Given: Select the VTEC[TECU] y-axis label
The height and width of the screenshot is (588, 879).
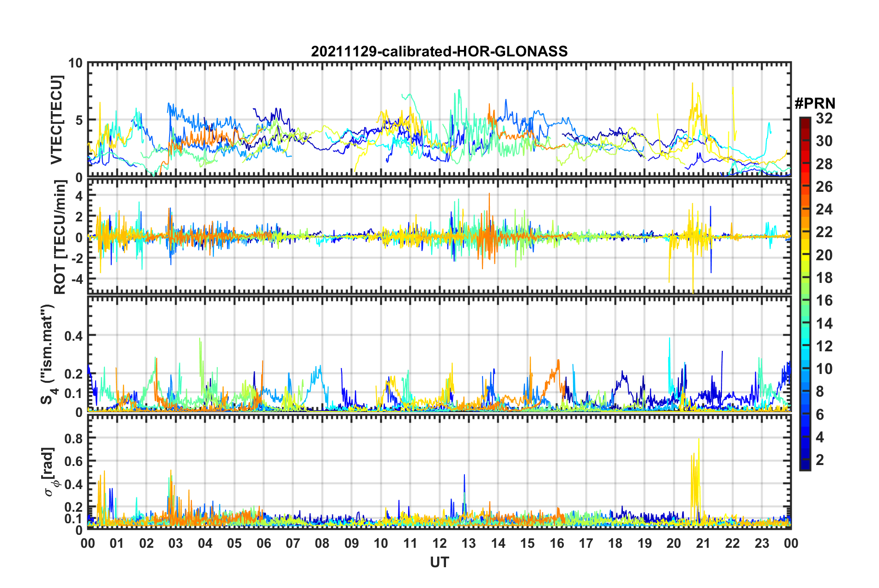Looking at the screenshot, I should (56, 120).
